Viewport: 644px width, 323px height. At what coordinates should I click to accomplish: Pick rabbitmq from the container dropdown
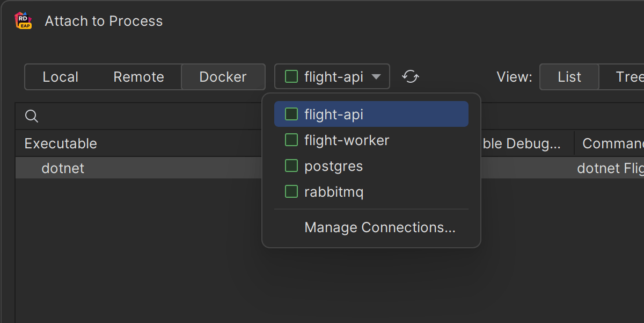(333, 192)
